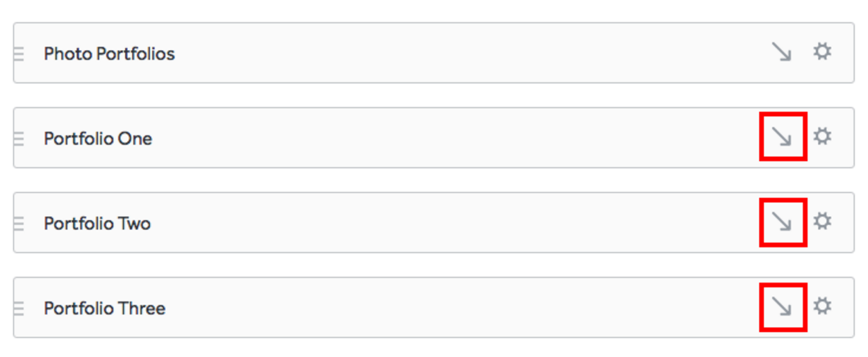Click the gear icon for Portfolio Two

tap(822, 222)
